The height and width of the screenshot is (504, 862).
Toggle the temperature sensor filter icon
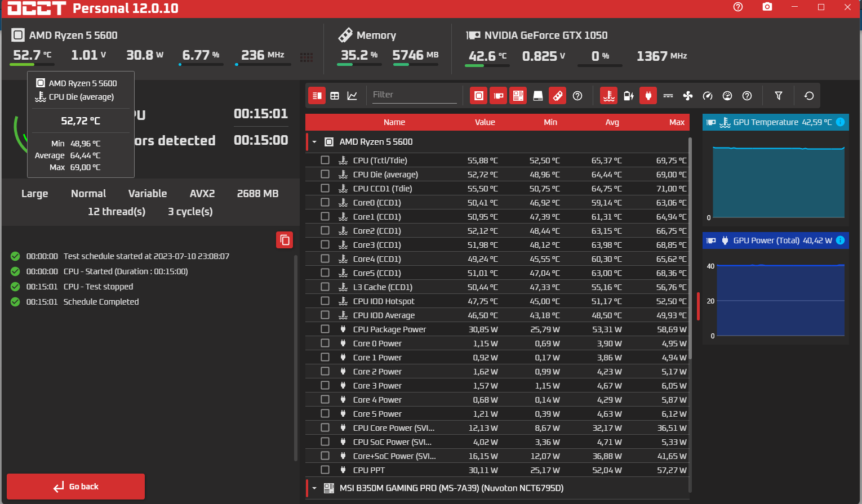[x=609, y=96]
